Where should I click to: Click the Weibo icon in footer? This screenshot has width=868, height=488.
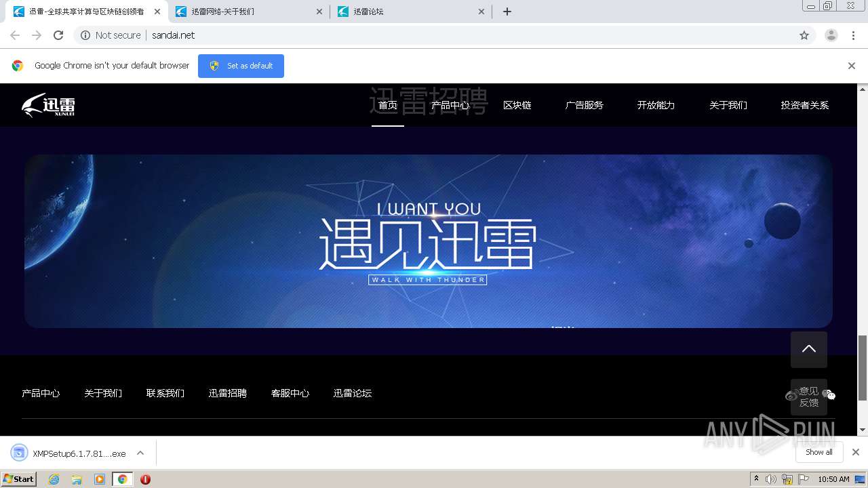click(791, 395)
